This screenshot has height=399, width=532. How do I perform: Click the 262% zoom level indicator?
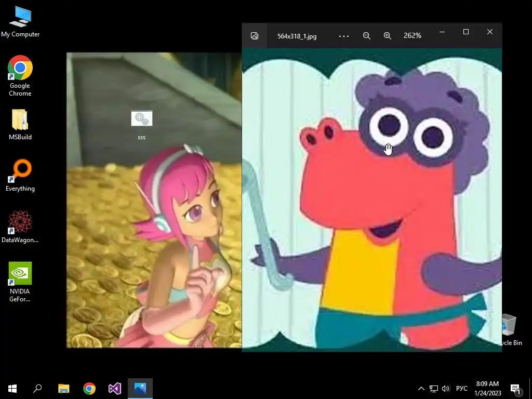point(412,36)
